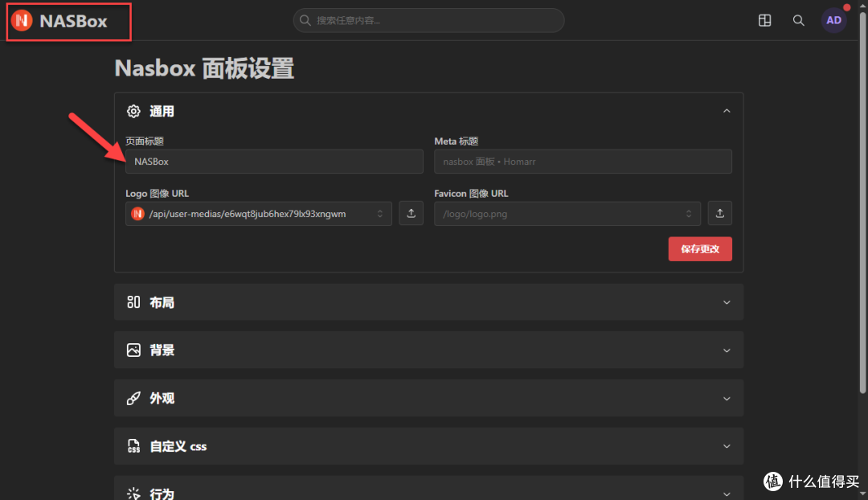Expand the 自定义 css section chevron
This screenshot has height=500, width=868.
[727, 446]
